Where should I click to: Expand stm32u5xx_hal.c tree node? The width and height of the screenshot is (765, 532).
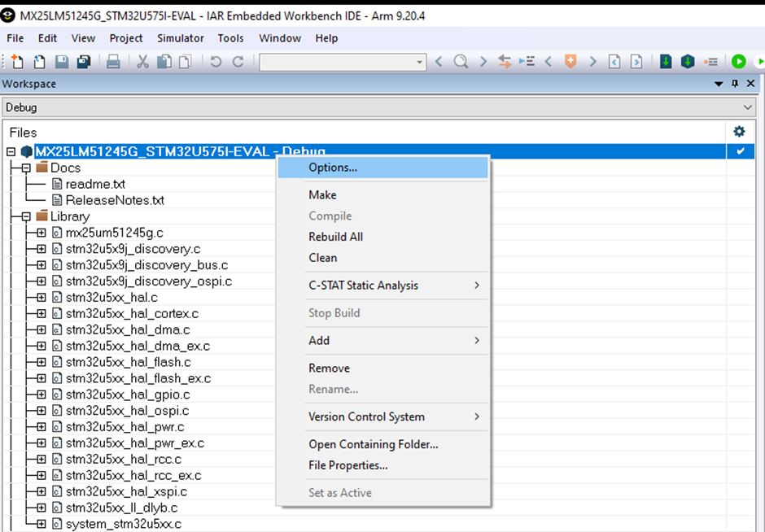coord(42,298)
